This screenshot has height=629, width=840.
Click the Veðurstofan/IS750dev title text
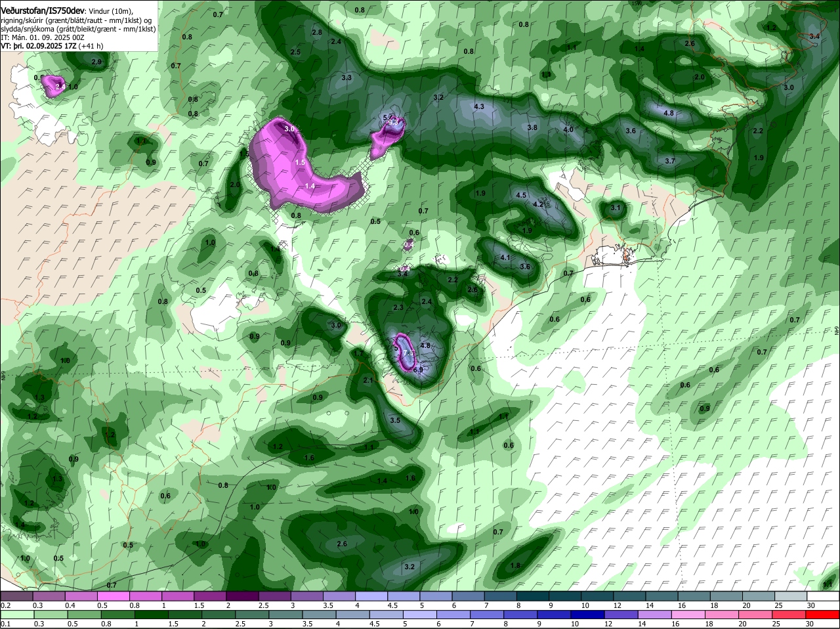coord(43,10)
